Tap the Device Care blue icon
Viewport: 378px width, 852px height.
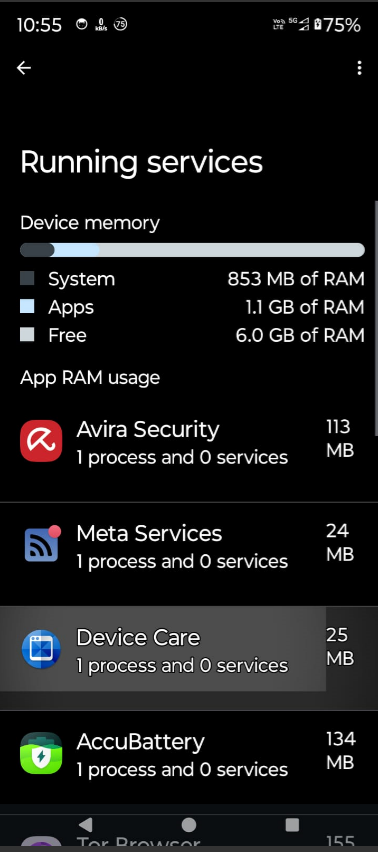coord(41,649)
